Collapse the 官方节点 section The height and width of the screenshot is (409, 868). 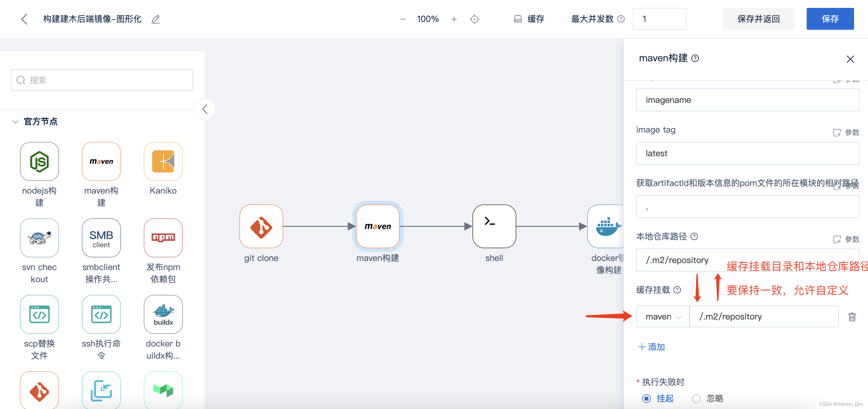point(15,122)
